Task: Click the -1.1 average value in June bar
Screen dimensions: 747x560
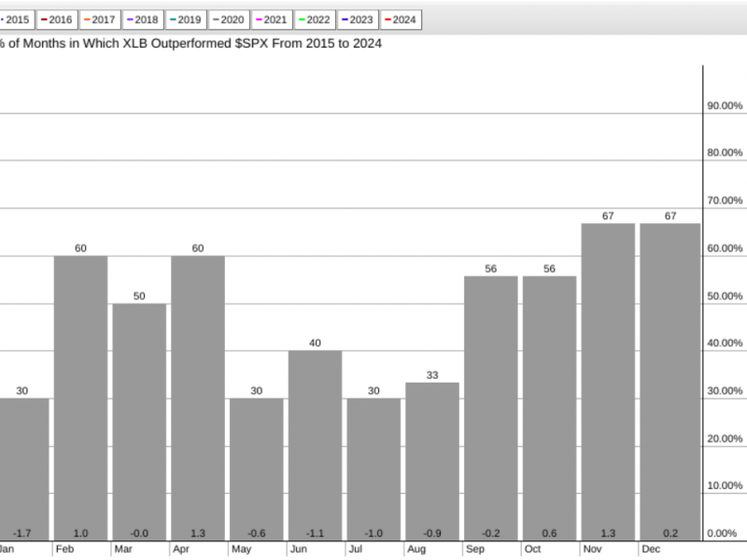Action: click(315, 533)
